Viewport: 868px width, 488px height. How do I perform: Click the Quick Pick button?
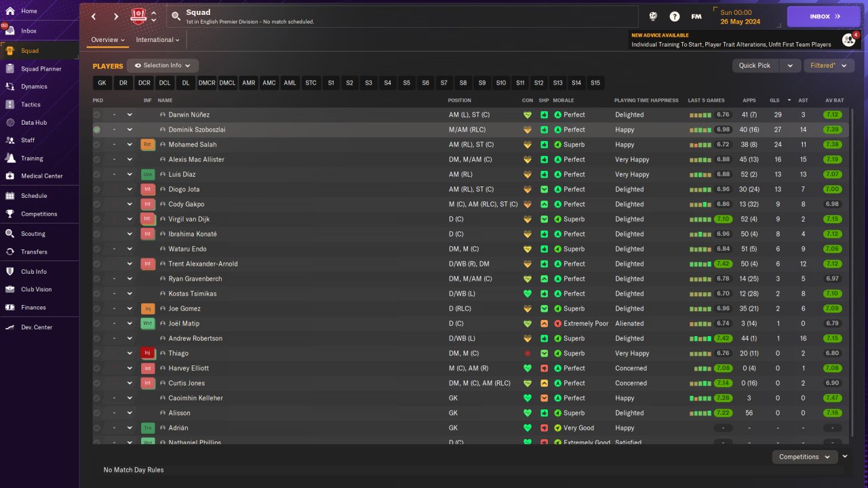pyautogui.click(x=755, y=66)
